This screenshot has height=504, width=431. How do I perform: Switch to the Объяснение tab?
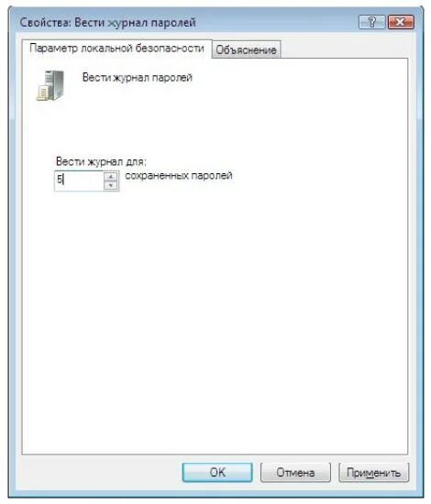(246, 49)
